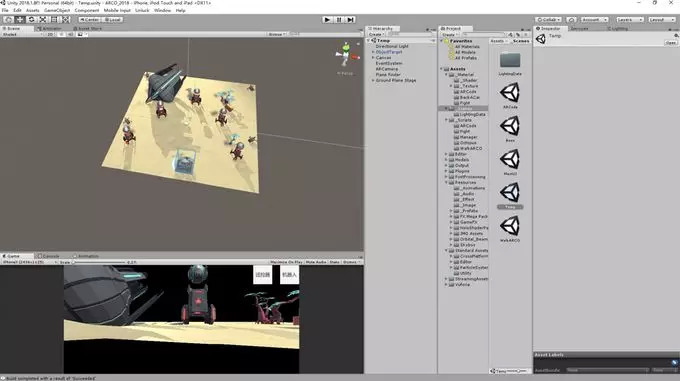Image resolution: width=680 pixels, height=381 pixels.
Task: Select the Rotate tool
Action: coord(31,20)
